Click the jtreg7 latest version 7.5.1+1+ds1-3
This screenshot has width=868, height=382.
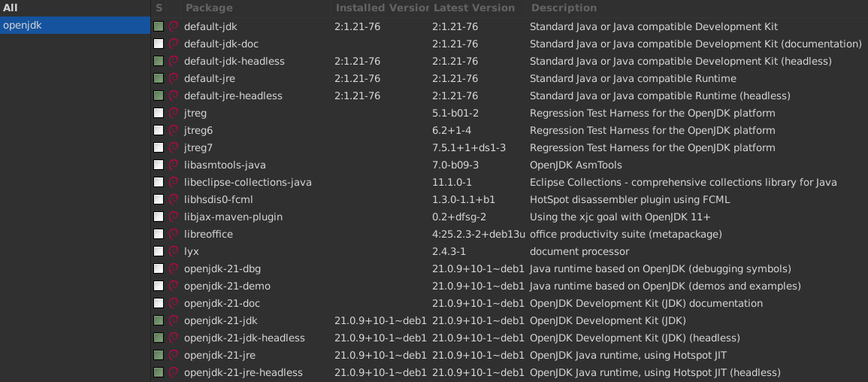469,148
